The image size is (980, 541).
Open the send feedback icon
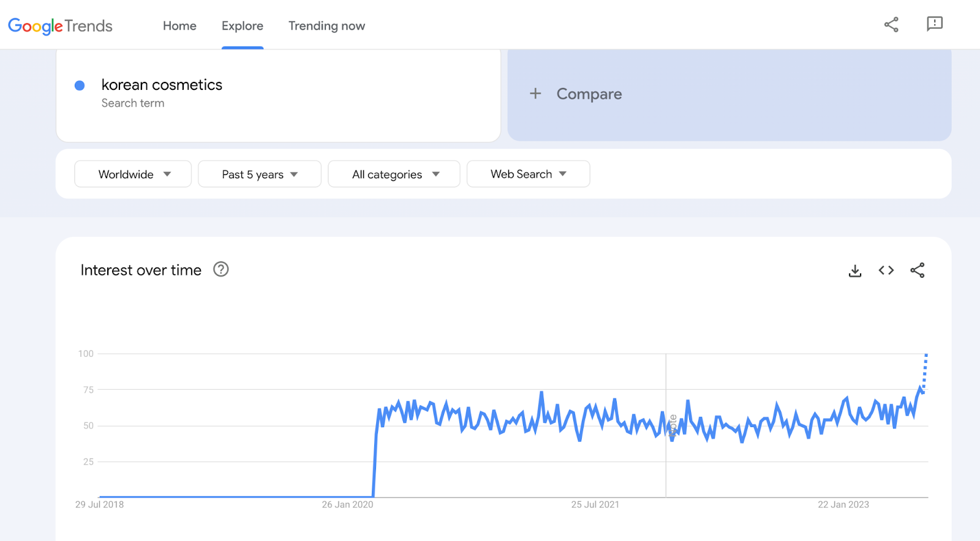[934, 24]
